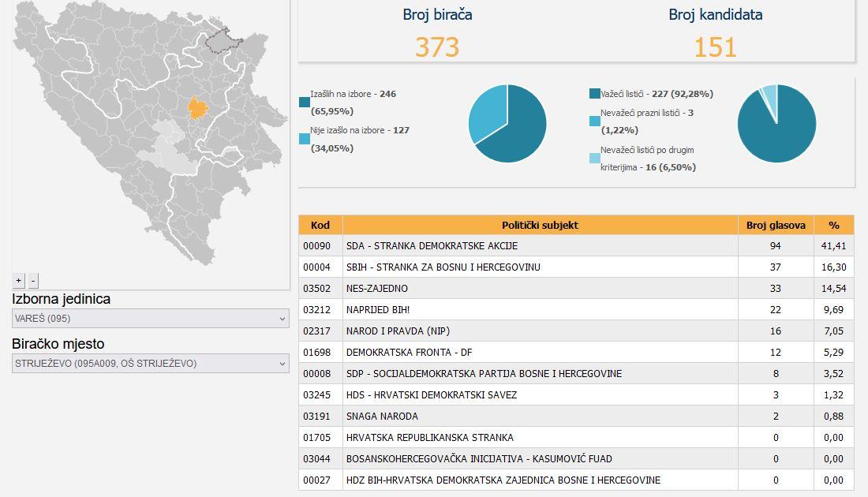Click the light blue 'Nije izašlo na izbore' swatch

[x=305, y=139]
